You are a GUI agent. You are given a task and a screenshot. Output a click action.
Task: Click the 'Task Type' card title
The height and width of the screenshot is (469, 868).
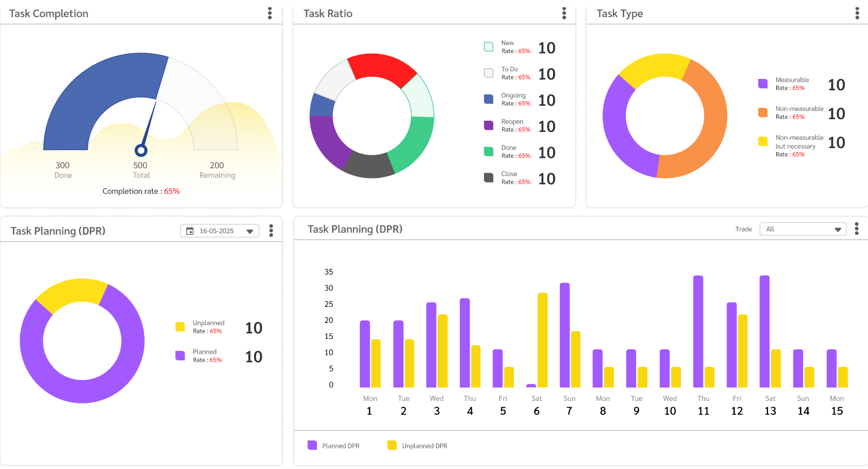620,13
